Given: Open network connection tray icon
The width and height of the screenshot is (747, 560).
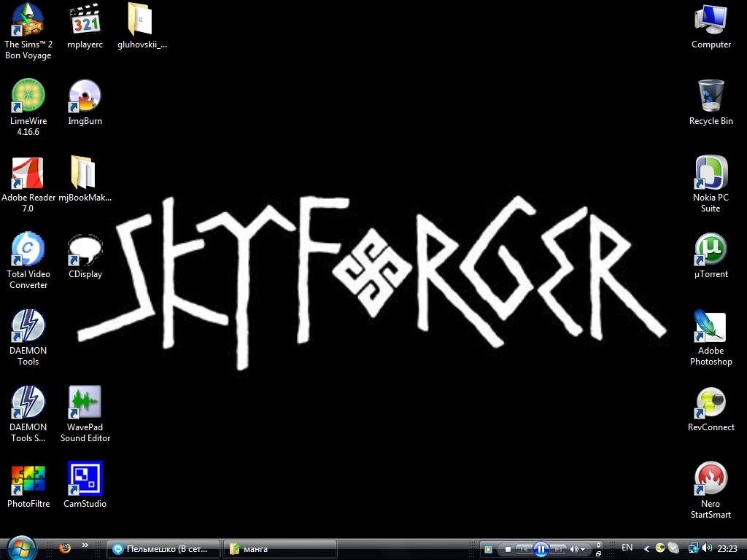Looking at the screenshot, I should tap(694, 548).
